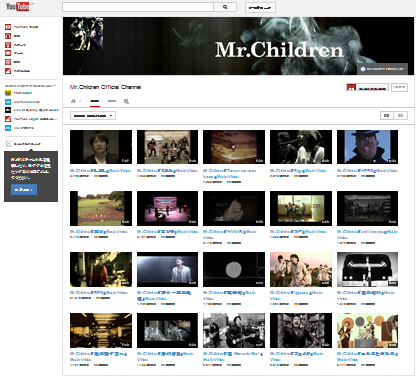Switch to list view layout
This screenshot has width=416, height=379.
click(x=400, y=115)
